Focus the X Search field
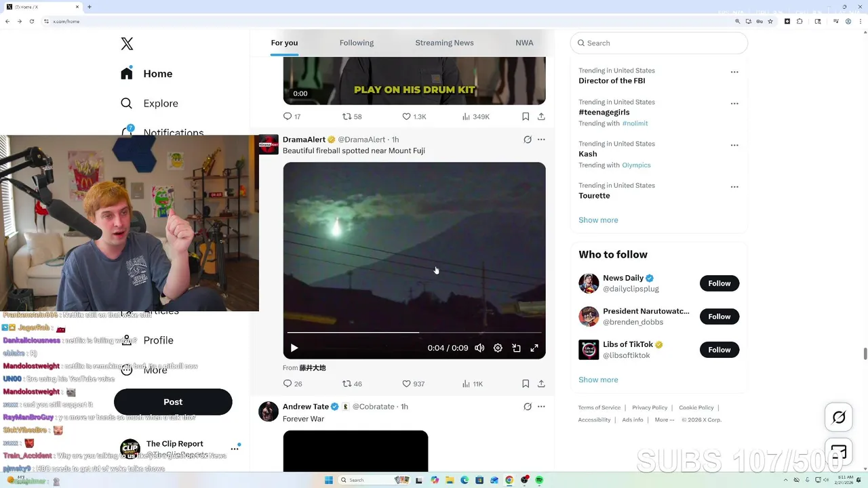Image resolution: width=868 pixels, height=488 pixels. (x=659, y=43)
